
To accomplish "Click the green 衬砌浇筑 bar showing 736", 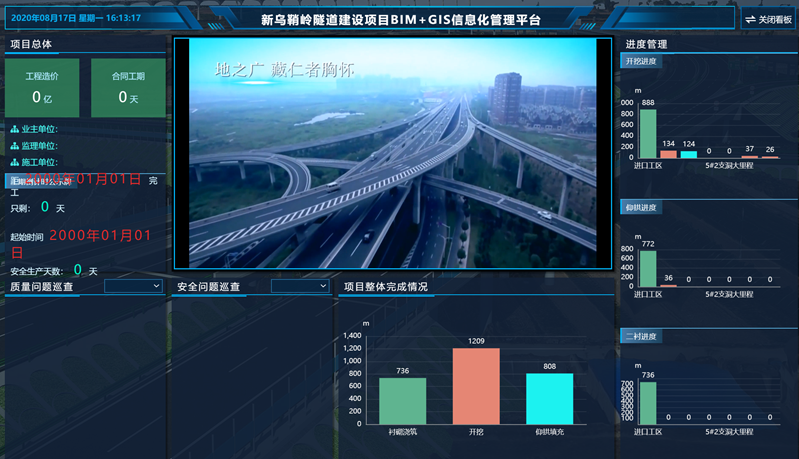I will coord(402,401).
